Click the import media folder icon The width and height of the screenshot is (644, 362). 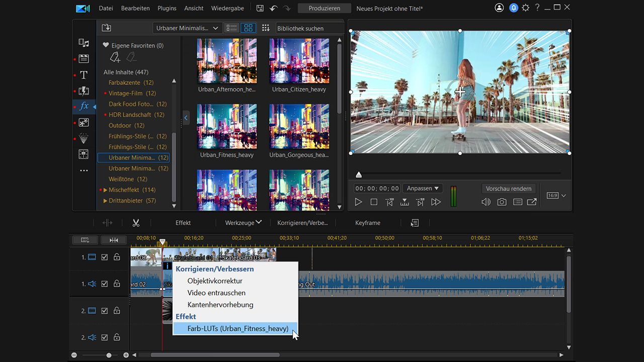[x=106, y=28]
